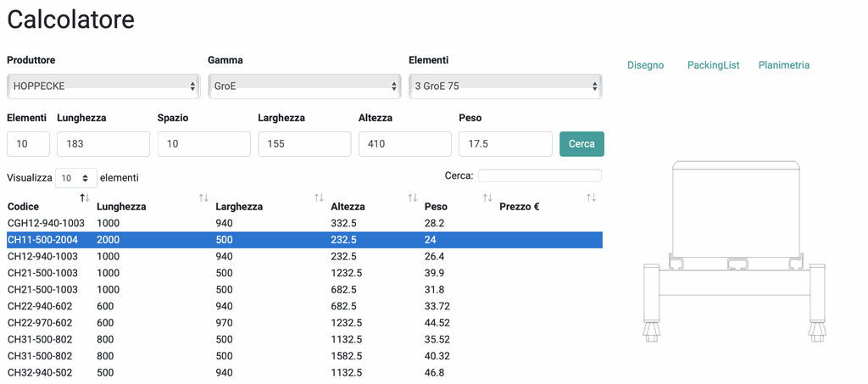Open the Produttore dropdown showing HOPPECKE

[x=103, y=86]
